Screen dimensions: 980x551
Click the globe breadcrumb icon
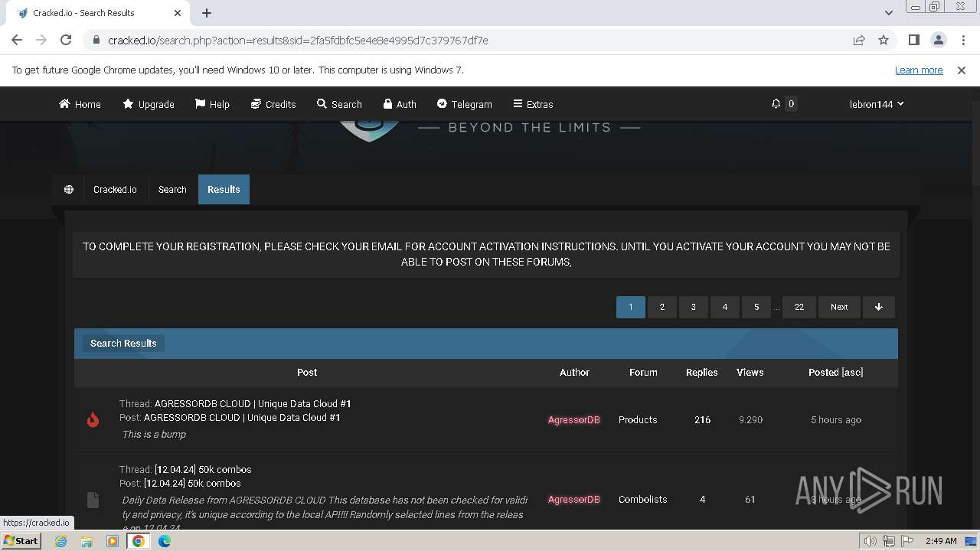coord(69,189)
